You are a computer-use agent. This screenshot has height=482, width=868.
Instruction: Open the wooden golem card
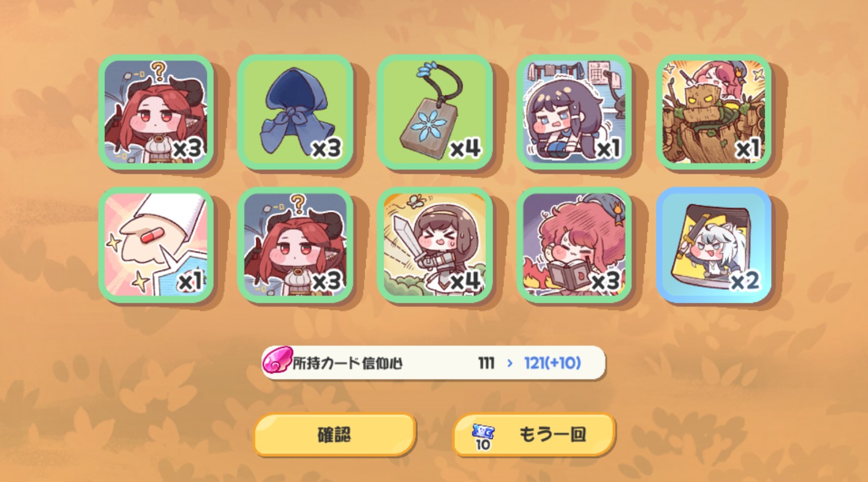coord(713,112)
